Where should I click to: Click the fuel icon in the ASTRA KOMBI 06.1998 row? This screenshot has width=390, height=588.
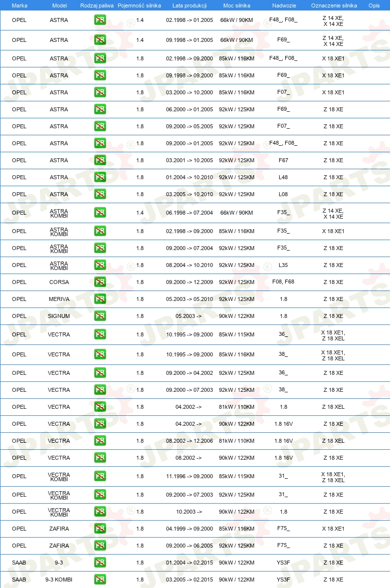[x=100, y=213]
